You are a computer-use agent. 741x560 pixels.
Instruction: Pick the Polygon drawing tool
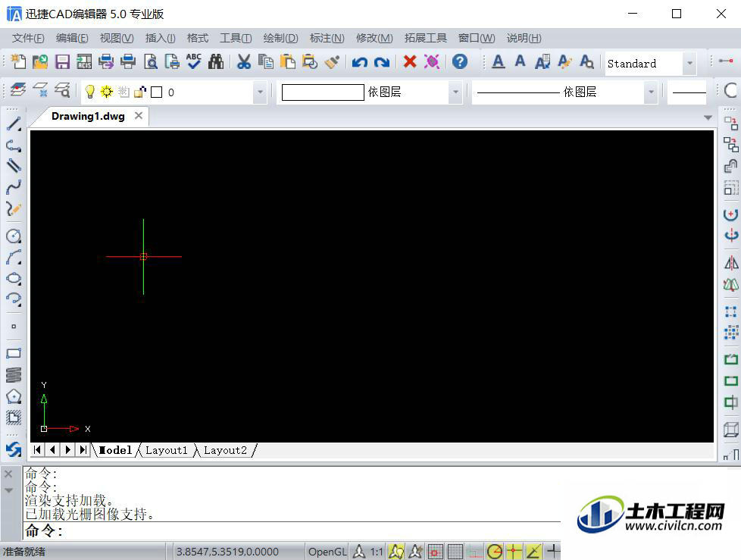[14, 396]
